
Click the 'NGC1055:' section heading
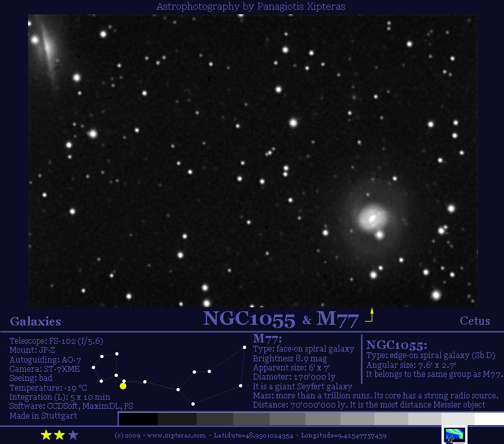click(x=397, y=345)
